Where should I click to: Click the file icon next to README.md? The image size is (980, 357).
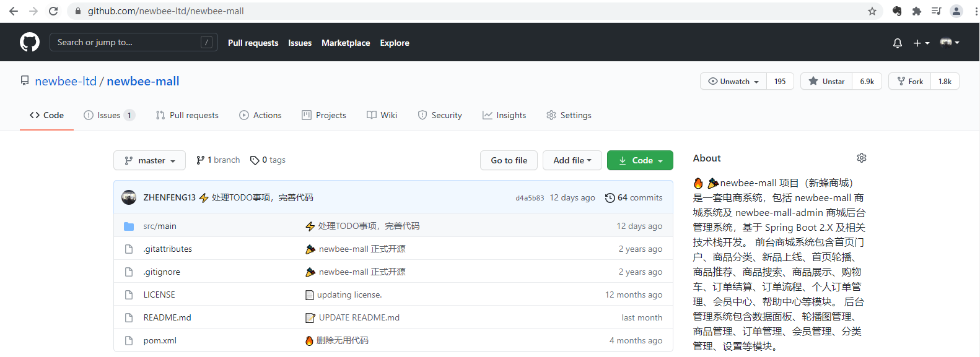coord(129,317)
